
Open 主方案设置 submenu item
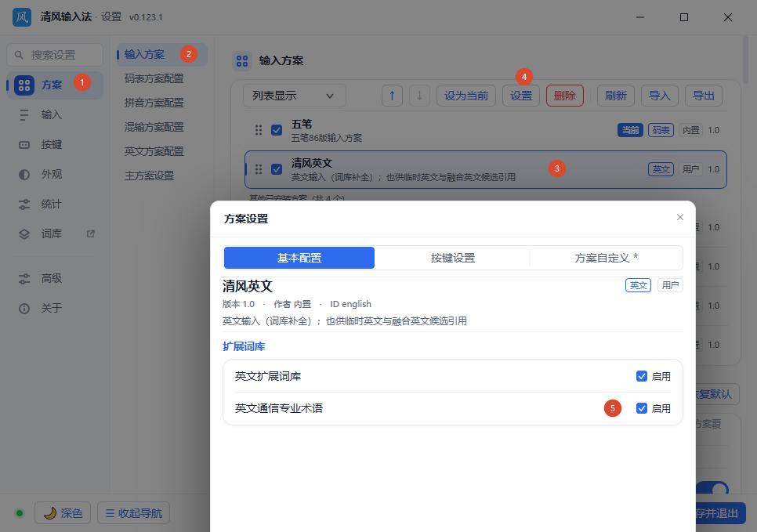coord(149,176)
